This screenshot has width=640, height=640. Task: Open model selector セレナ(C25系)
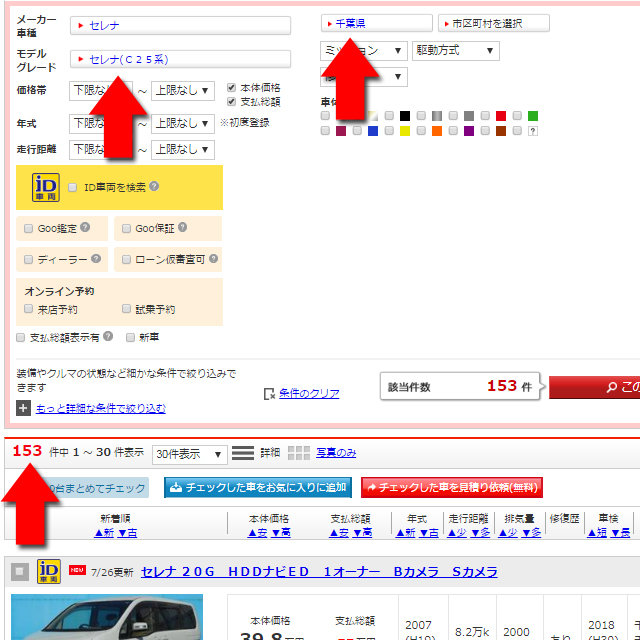(180, 59)
